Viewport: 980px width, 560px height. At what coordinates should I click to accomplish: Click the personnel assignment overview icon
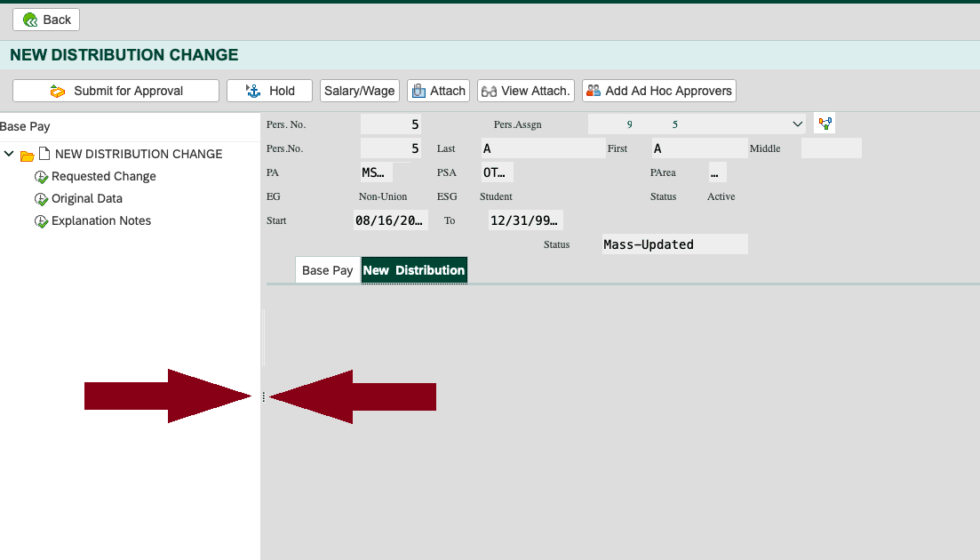(x=824, y=124)
